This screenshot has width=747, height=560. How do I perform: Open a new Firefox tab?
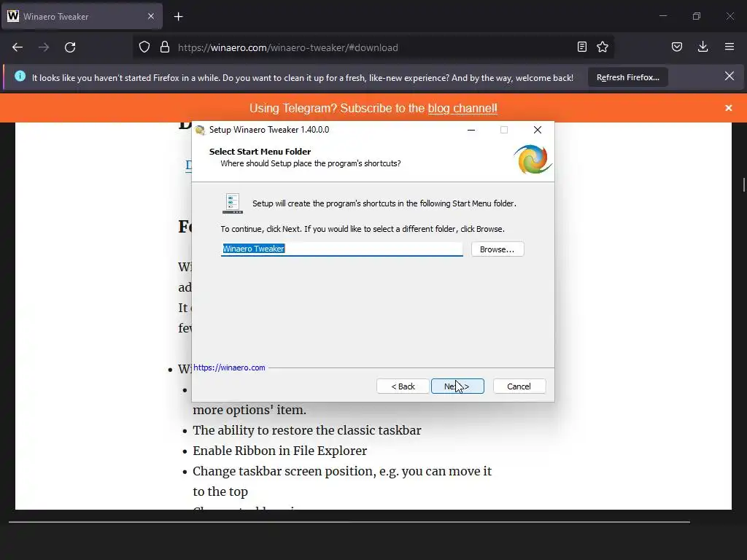tap(178, 17)
